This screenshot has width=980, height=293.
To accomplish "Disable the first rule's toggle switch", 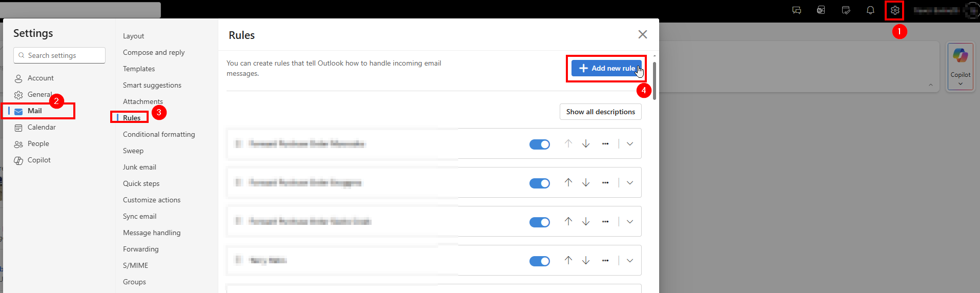I will pyautogui.click(x=539, y=144).
